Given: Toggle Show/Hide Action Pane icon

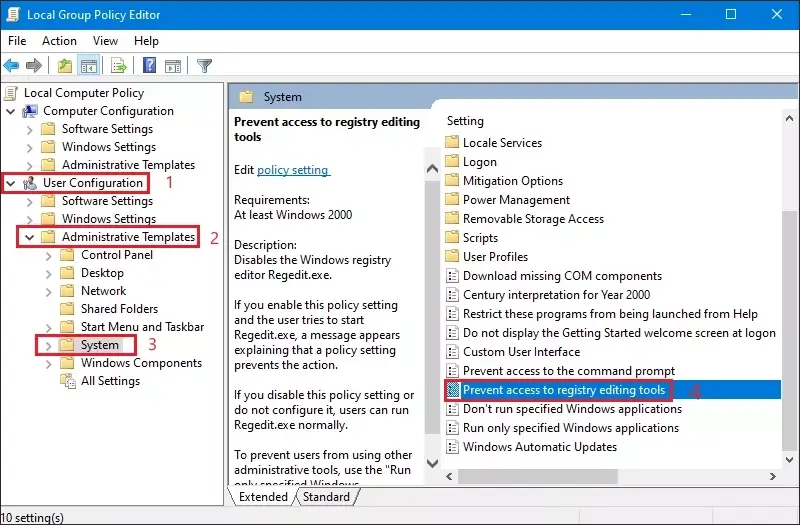Looking at the screenshot, I should coord(173,66).
